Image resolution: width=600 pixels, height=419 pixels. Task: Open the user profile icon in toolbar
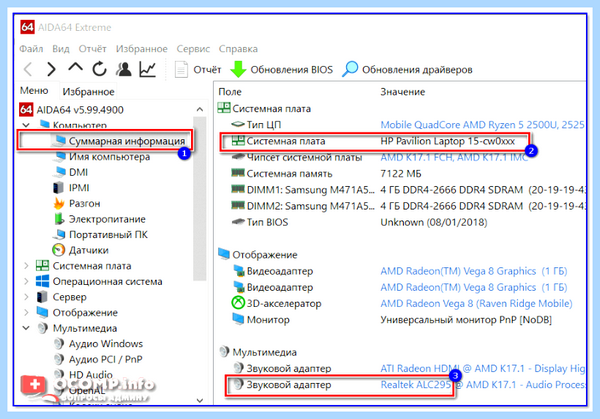point(124,69)
